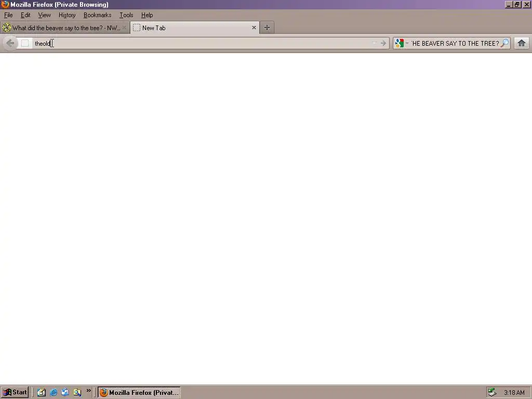The width and height of the screenshot is (532, 399).
Task: Open the View menu
Action: click(x=45, y=15)
